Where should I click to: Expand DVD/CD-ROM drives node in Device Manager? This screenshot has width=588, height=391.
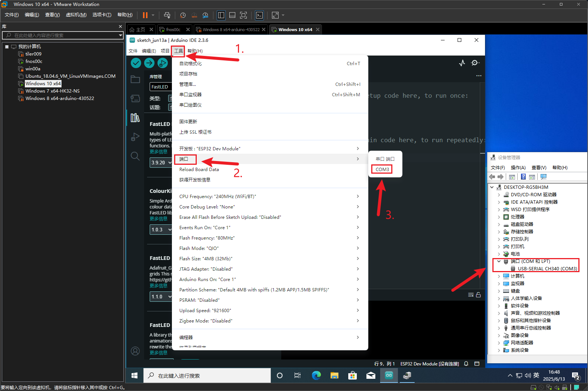499,195
